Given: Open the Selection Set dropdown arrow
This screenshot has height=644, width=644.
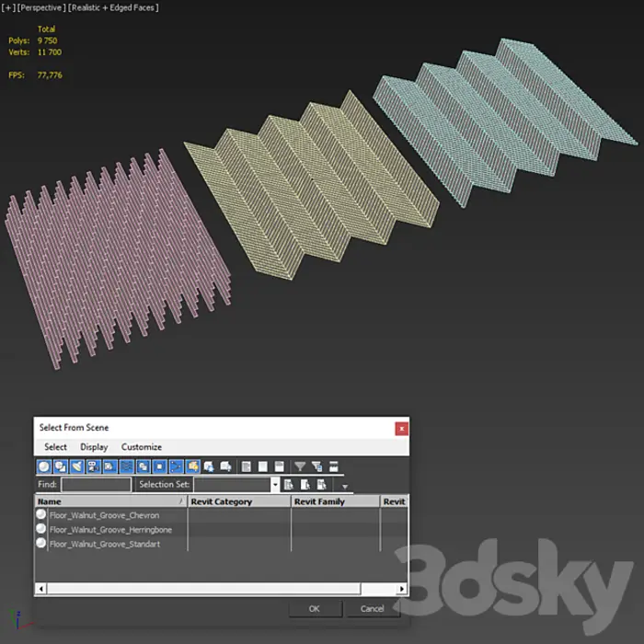Looking at the screenshot, I should click(275, 485).
